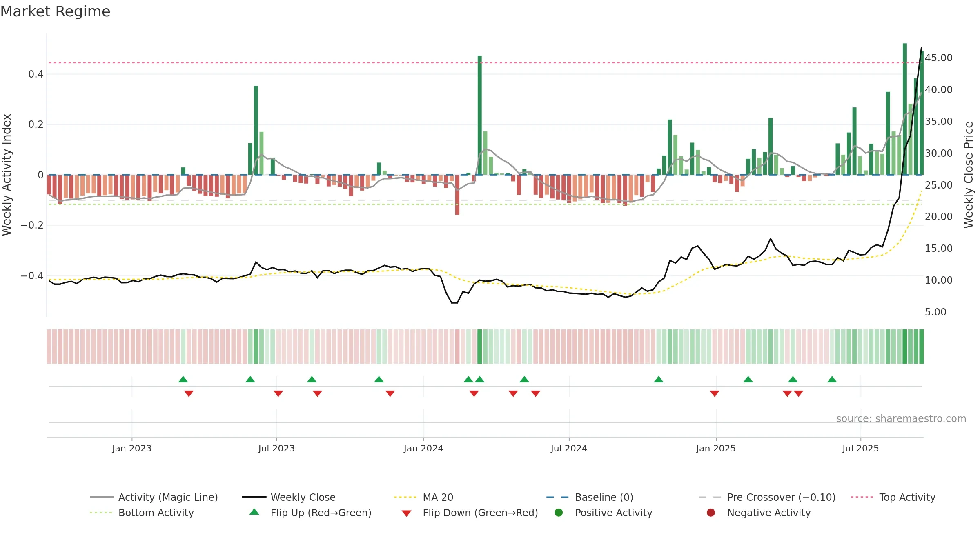Click the 5.00 price axis tick

tap(935, 312)
